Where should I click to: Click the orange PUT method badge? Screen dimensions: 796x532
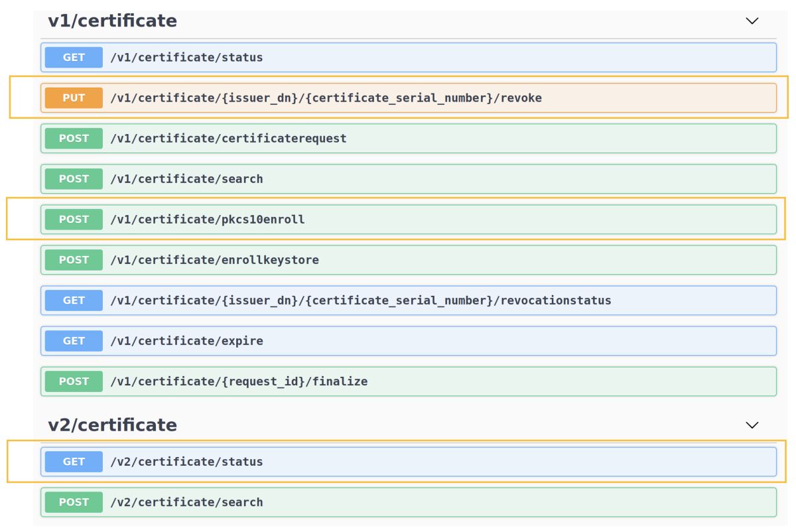[74, 98]
